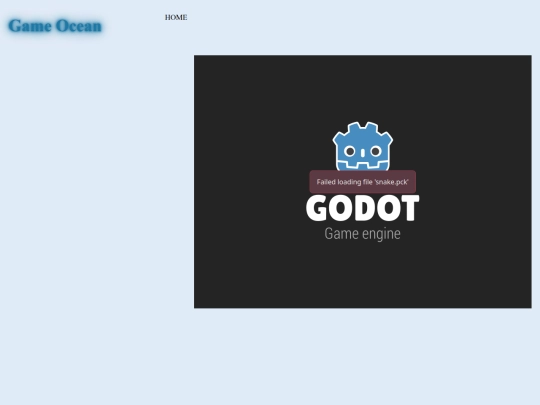The width and height of the screenshot is (540, 405).
Task: Select the 'Failed loading file snake.pck' error notice
Action: pos(363,182)
